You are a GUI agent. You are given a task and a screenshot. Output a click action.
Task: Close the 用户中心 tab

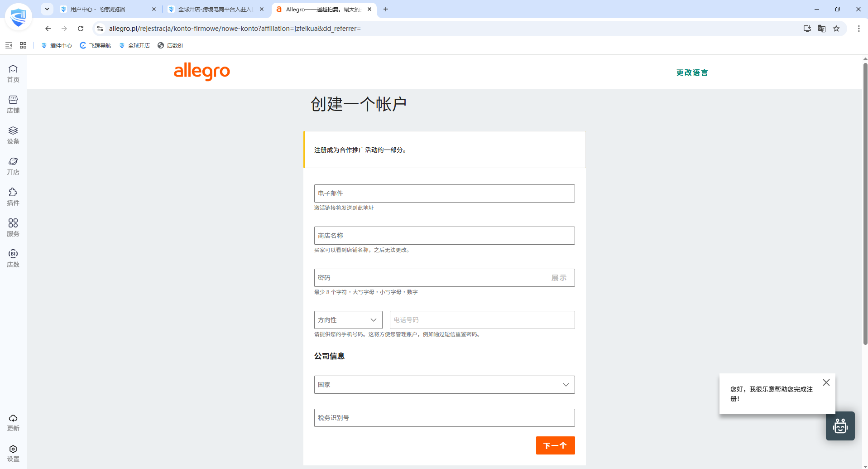point(154,9)
